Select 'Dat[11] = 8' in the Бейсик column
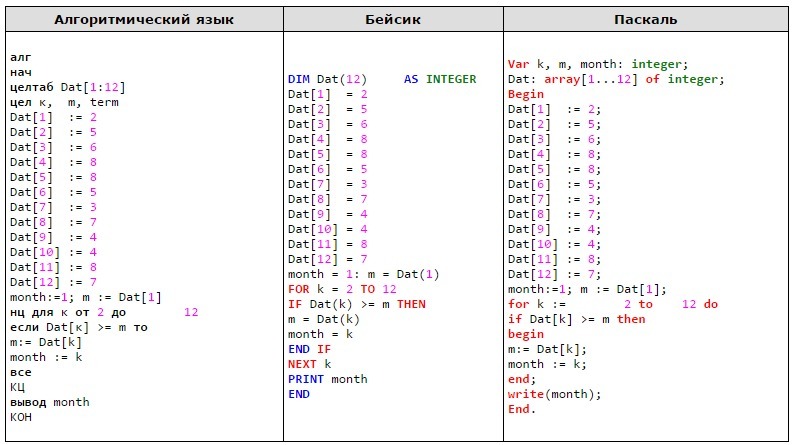 point(328,244)
